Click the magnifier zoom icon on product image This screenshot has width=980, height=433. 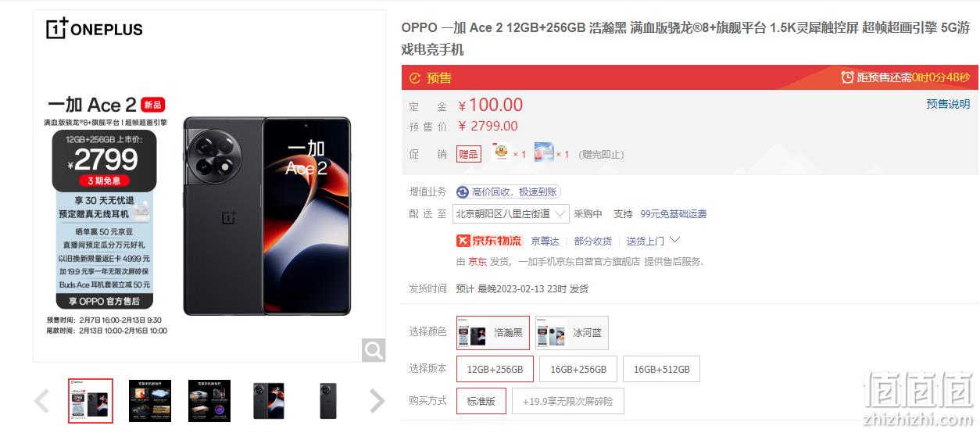pyautogui.click(x=374, y=350)
